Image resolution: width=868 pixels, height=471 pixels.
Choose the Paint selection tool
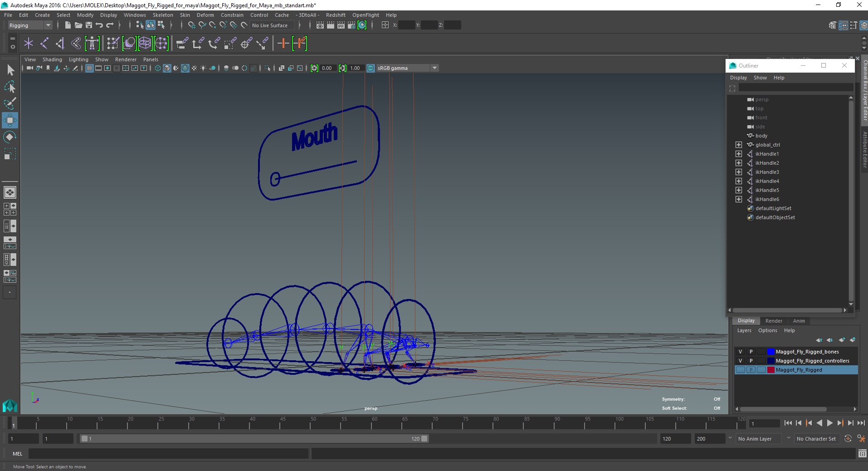click(10, 103)
